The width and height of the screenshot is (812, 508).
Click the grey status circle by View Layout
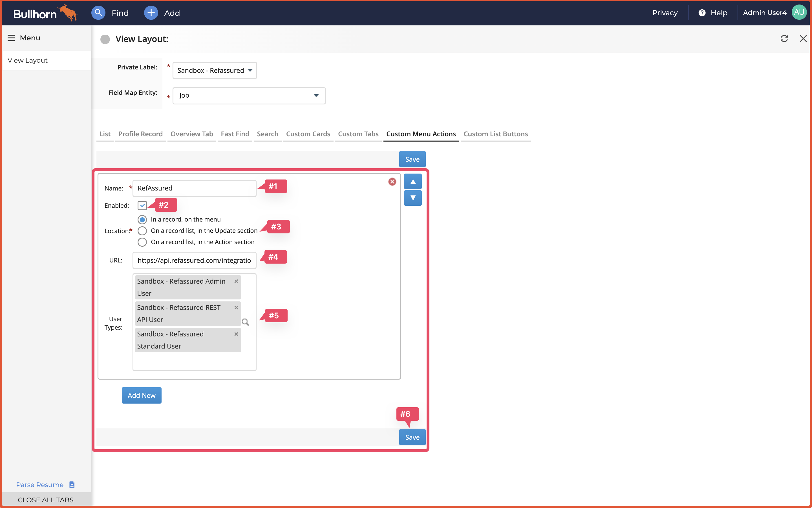click(x=105, y=39)
